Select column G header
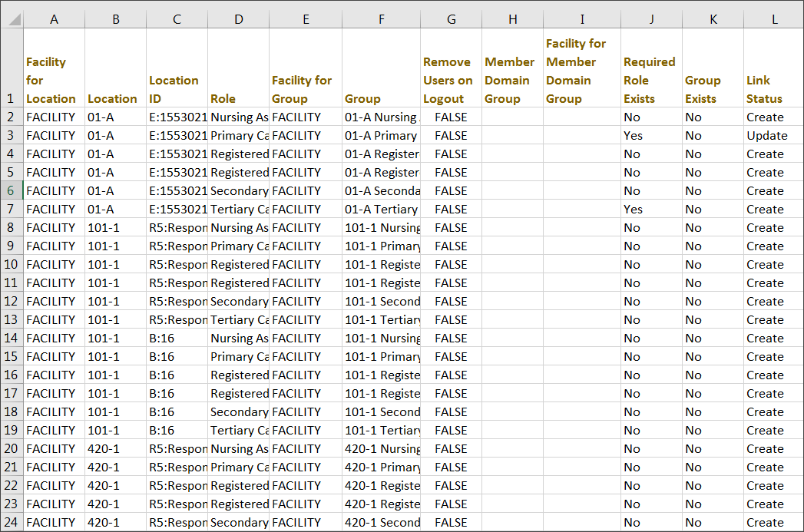Image resolution: width=804 pixels, height=532 pixels. (x=452, y=19)
